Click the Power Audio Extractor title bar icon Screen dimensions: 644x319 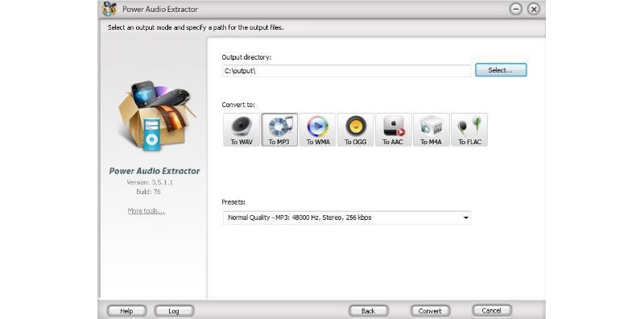tap(109, 9)
